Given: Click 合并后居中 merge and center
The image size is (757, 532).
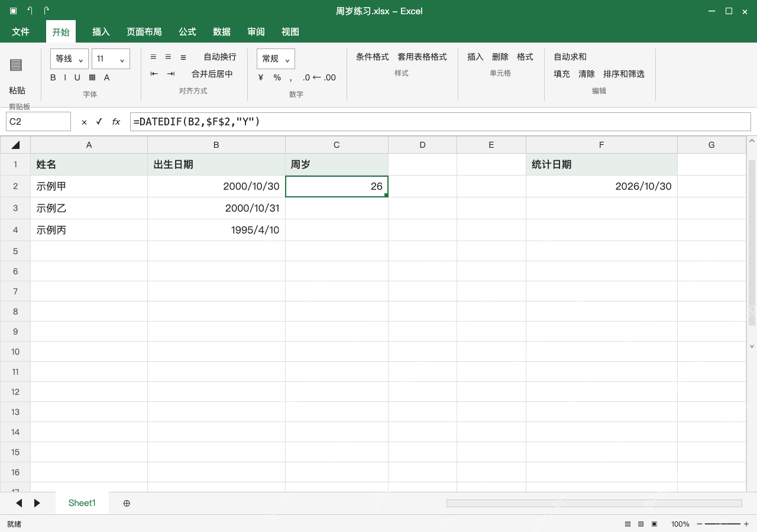Looking at the screenshot, I should click(212, 74).
